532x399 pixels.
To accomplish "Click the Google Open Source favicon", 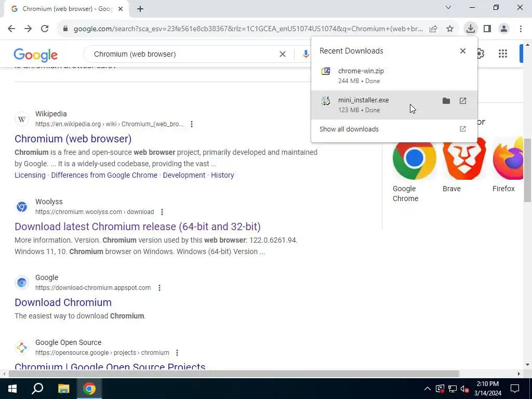I will (22, 348).
